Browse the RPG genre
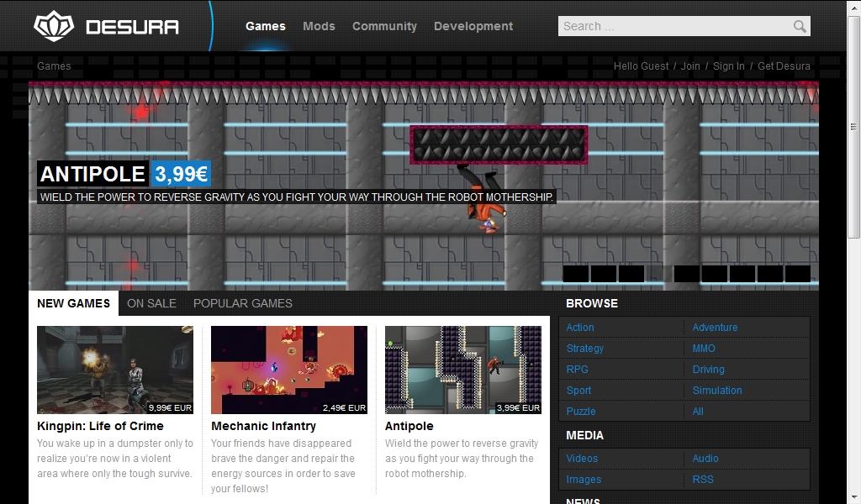 [x=577, y=370]
